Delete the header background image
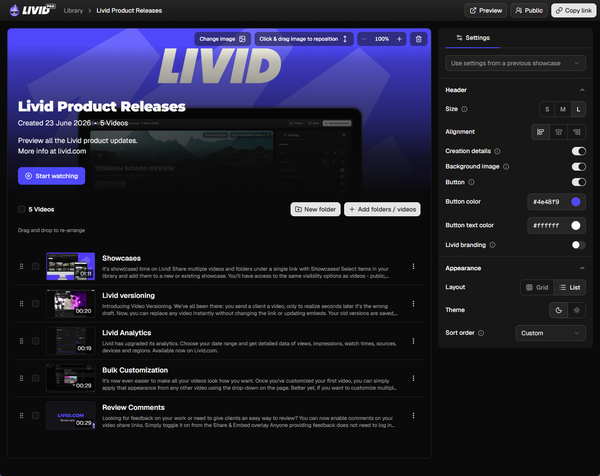Screen dimensions: 600x476 point(419,39)
